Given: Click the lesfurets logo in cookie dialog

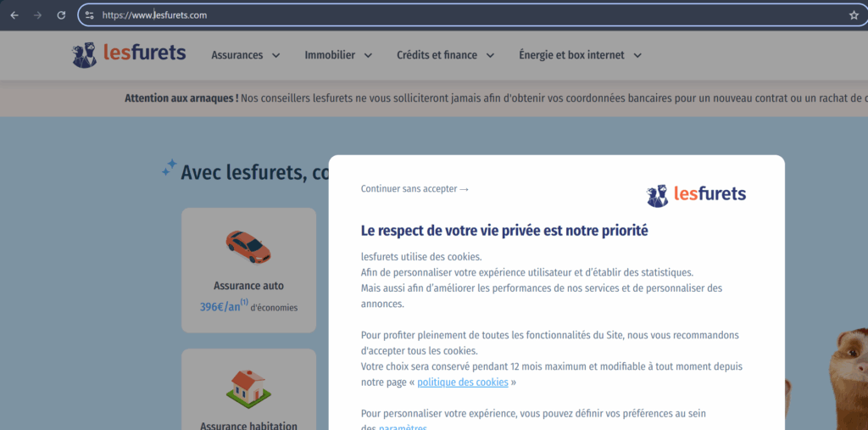Looking at the screenshot, I should point(696,195).
